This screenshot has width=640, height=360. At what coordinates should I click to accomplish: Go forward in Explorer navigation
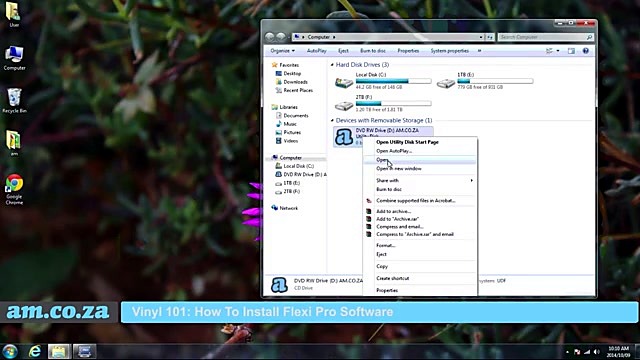pyautogui.click(x=281, y=37)
